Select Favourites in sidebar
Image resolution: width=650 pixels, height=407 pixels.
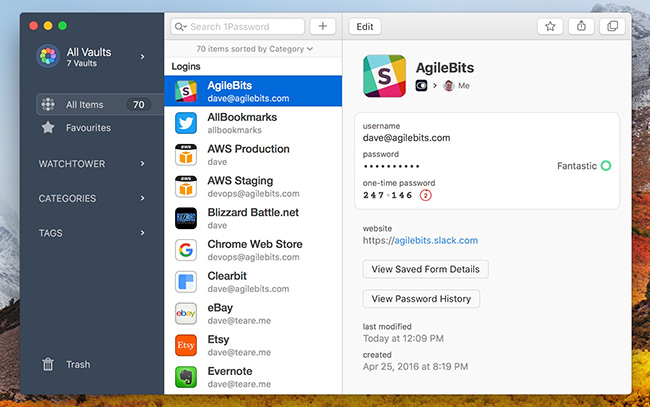(88, 128)
